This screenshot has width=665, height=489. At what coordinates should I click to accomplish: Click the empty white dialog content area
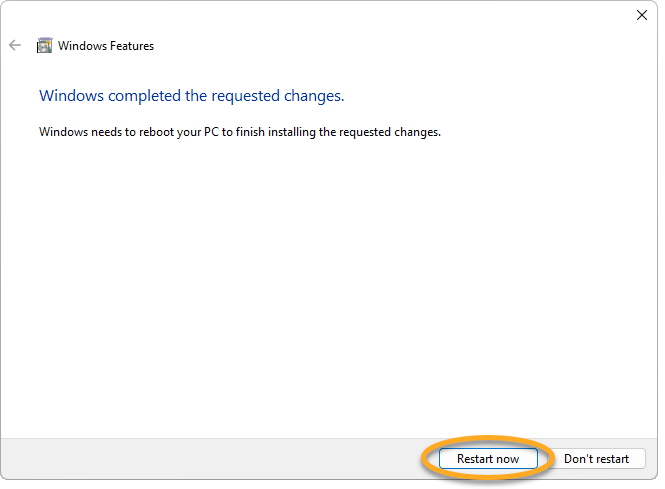point(330,290)
